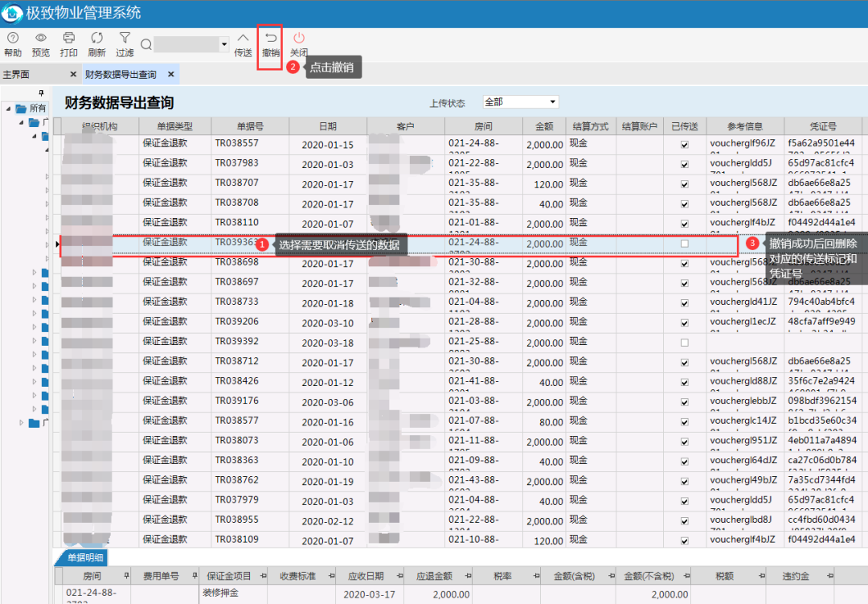Toggle 已传送 checkbox on the highlighted TR039363 row
Viewport: 868px width, 604px height.
point(685,244)
